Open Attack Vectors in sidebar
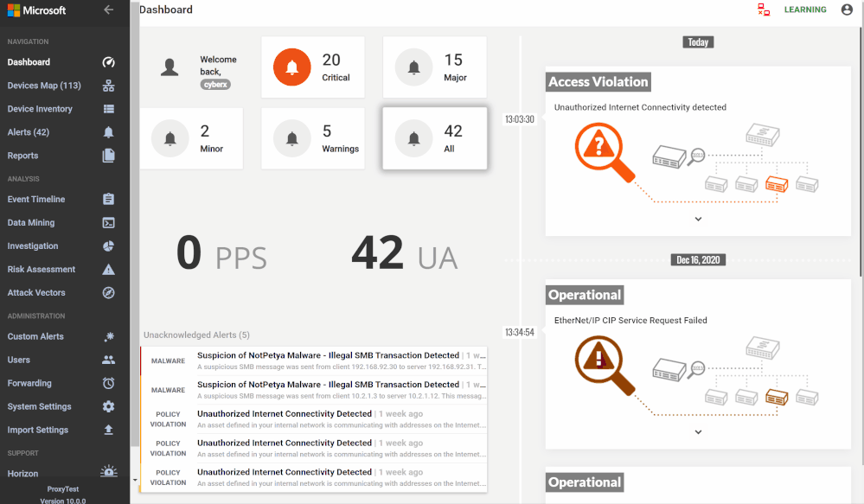The height and width of the screenshot is (504, 864). point(36,292)
